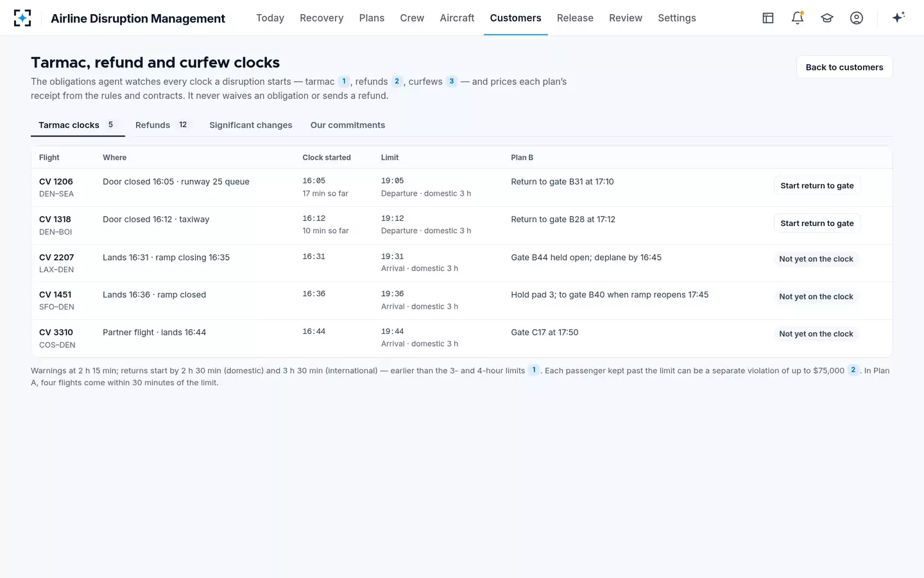Open citation 1 next to 'tarmac' in description
The height and width of the screenshot is (578, 924).
pos(344,82)
